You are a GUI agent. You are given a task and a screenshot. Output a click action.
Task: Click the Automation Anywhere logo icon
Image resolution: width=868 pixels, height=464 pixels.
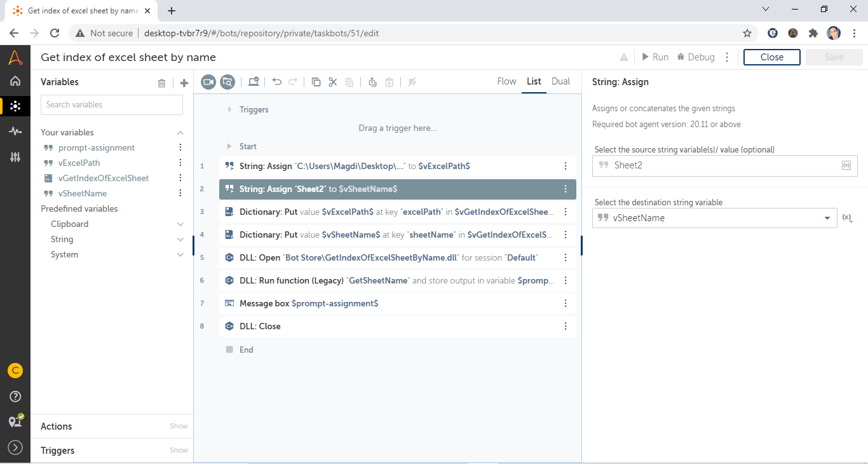[x=15, y=57]
